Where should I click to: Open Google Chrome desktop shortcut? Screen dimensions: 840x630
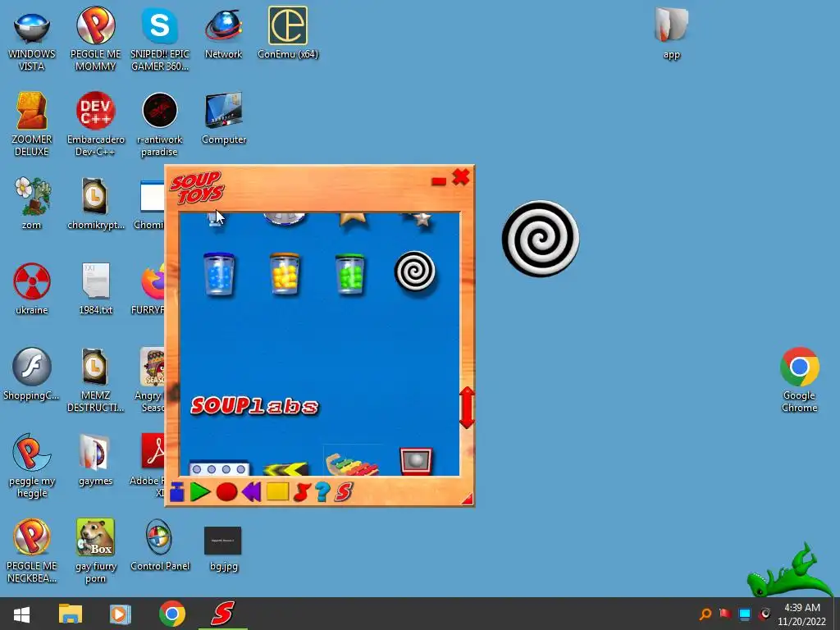pos(799,381)
